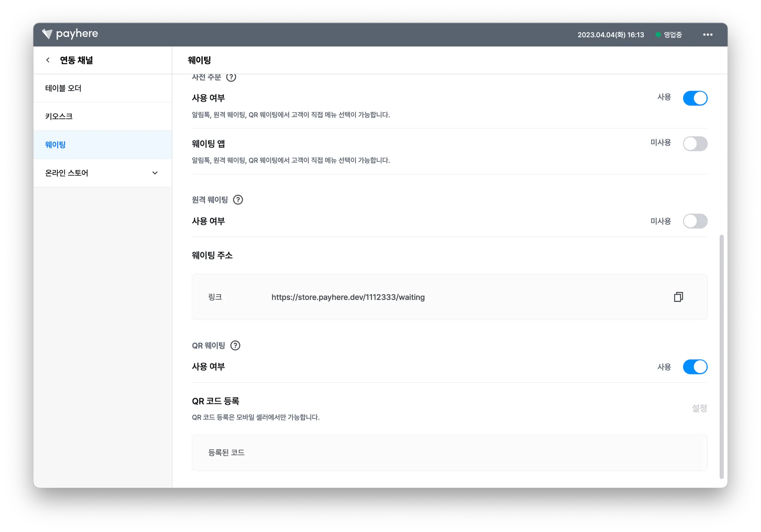Copy the waiting link with copy icon
The image size is (761, 532).
678,297
